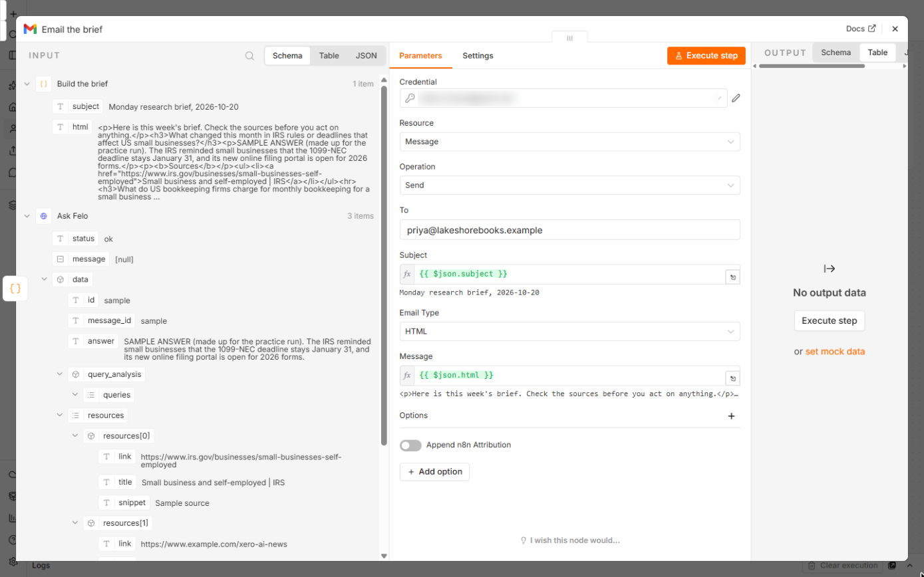Screen dimensions: 924x577
Task: Click the To email address field
Action: 569,230
